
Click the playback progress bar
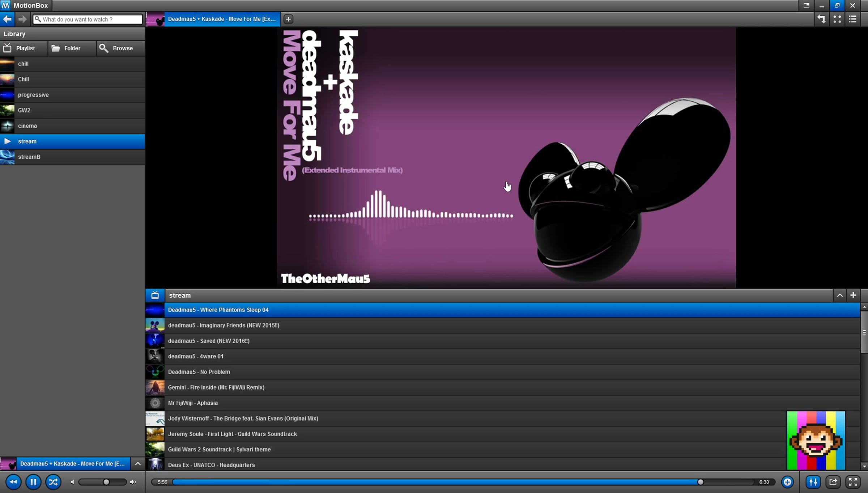click(434, 482)
